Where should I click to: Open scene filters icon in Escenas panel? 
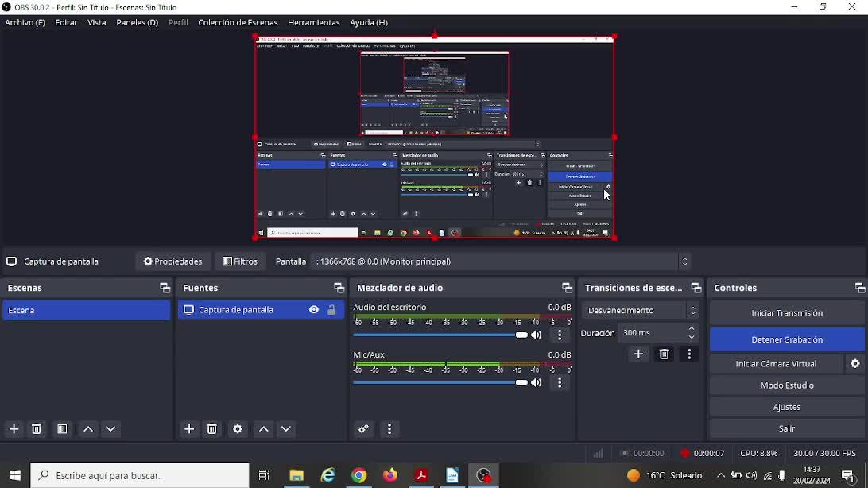pos(62,429)
